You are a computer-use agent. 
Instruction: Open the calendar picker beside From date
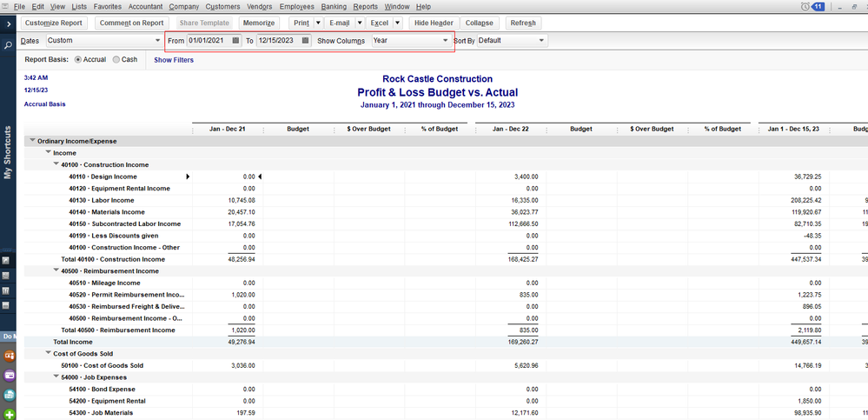click(235, 41)
